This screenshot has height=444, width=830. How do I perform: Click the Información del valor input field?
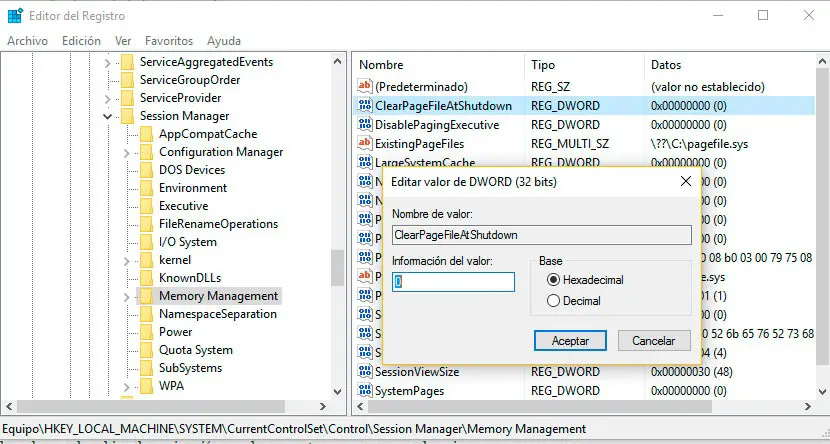coord(453,282)
